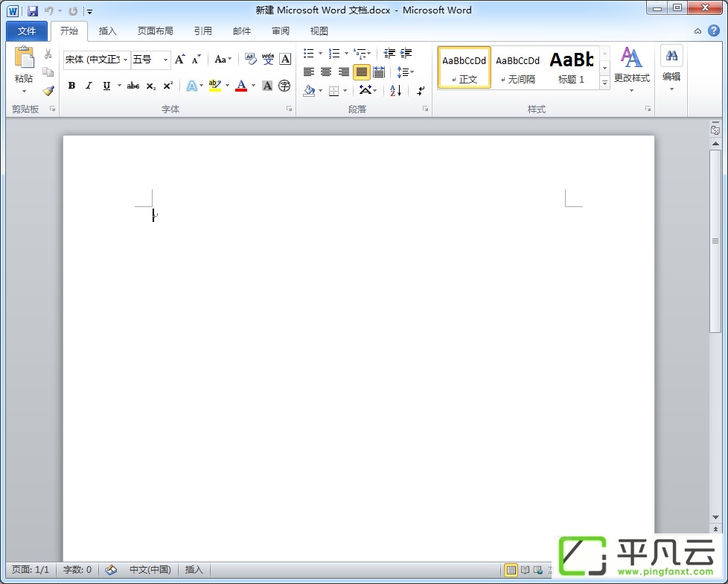This screenshot has width=728, height=584.
Task: Click the Distributed alignment icon
Action: click(379, 72)
